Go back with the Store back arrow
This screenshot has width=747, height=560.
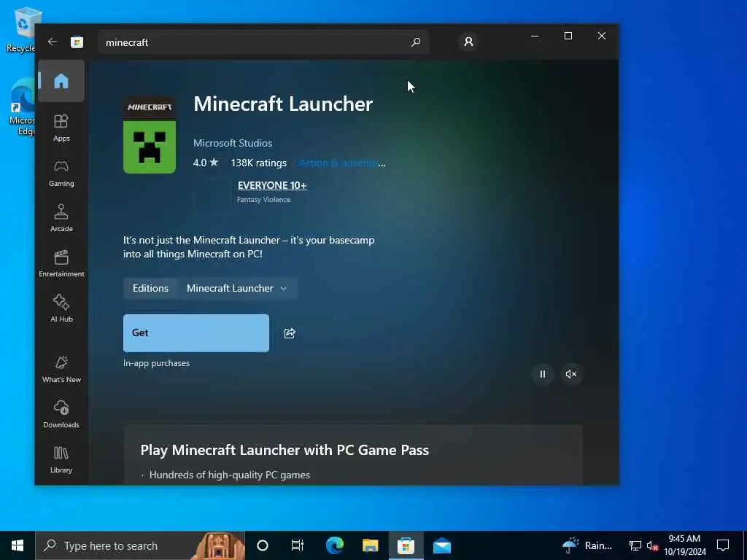(x=53, y=42)
